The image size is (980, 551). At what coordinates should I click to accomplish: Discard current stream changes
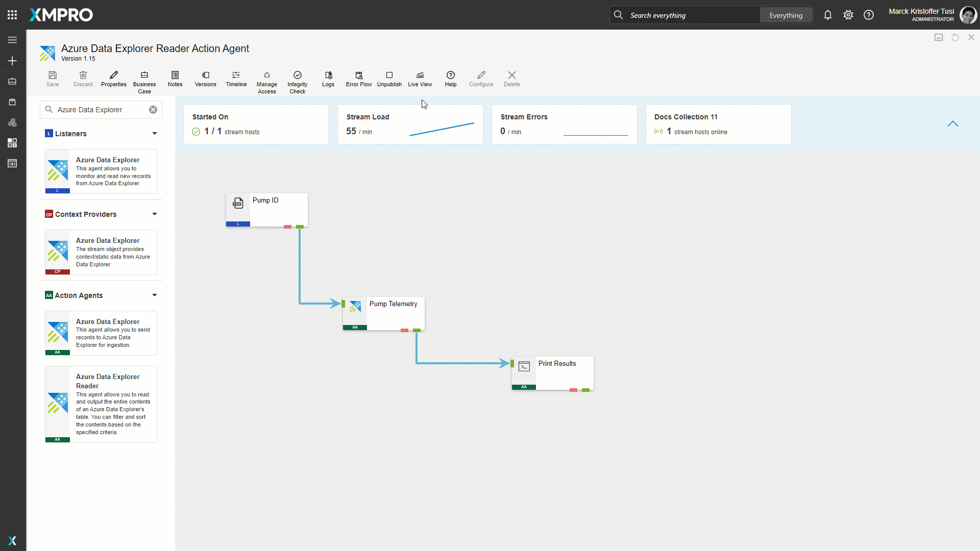click(83, 79)
